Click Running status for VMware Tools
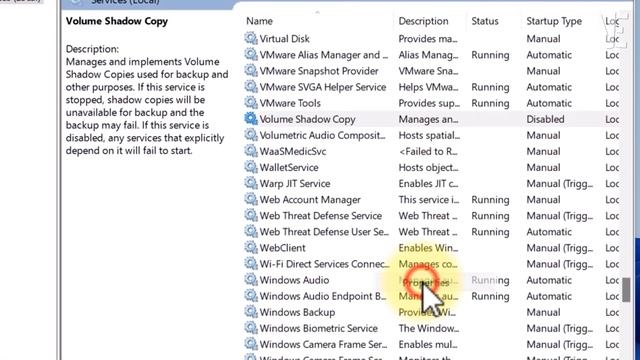 point(490,103)
